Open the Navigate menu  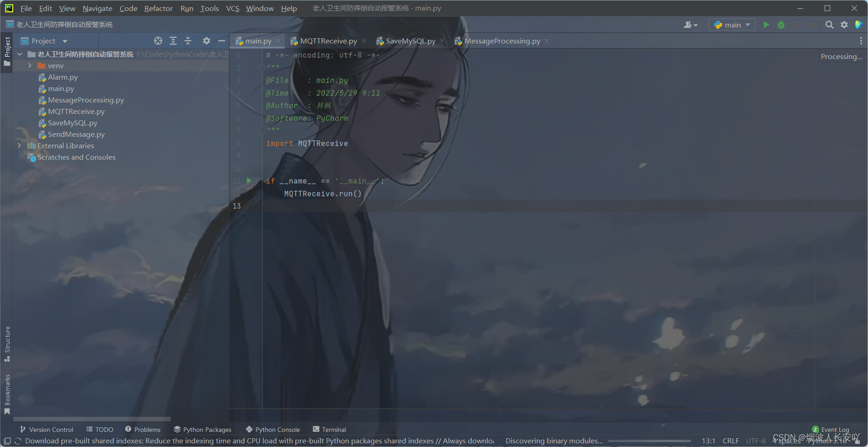coord(97,8)
